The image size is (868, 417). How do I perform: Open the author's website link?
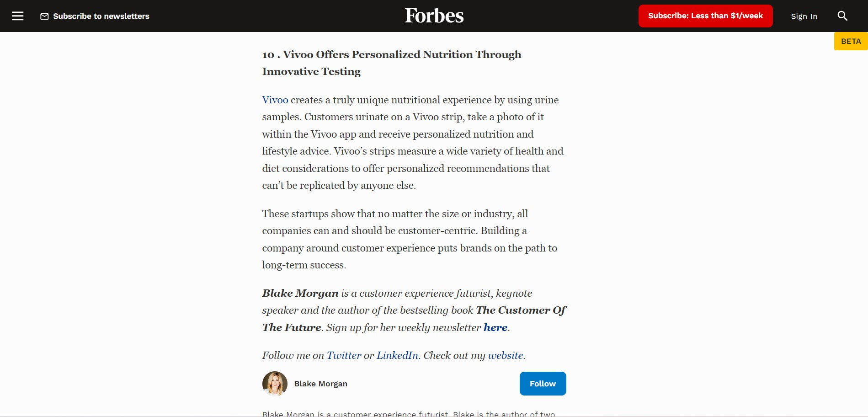point(505,355)
